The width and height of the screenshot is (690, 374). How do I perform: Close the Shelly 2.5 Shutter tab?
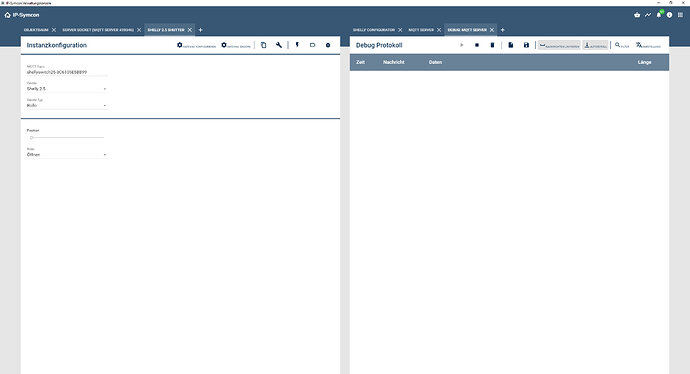tap(190, 30)
